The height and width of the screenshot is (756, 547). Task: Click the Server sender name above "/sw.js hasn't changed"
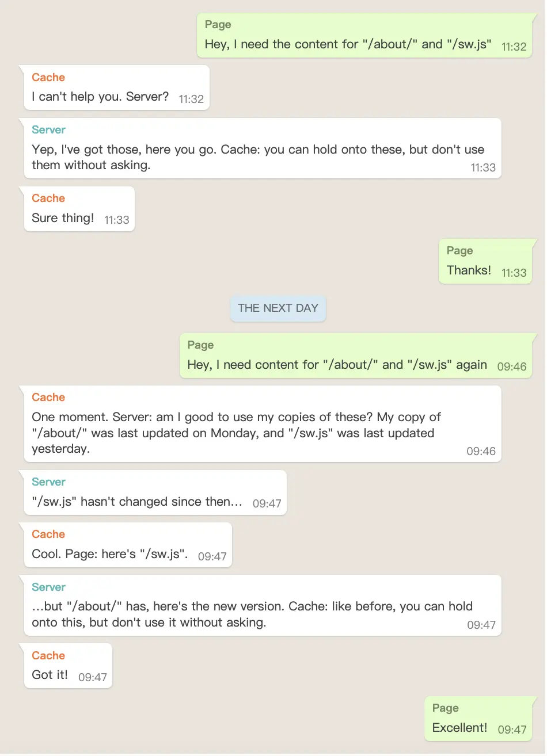point(48,482)
